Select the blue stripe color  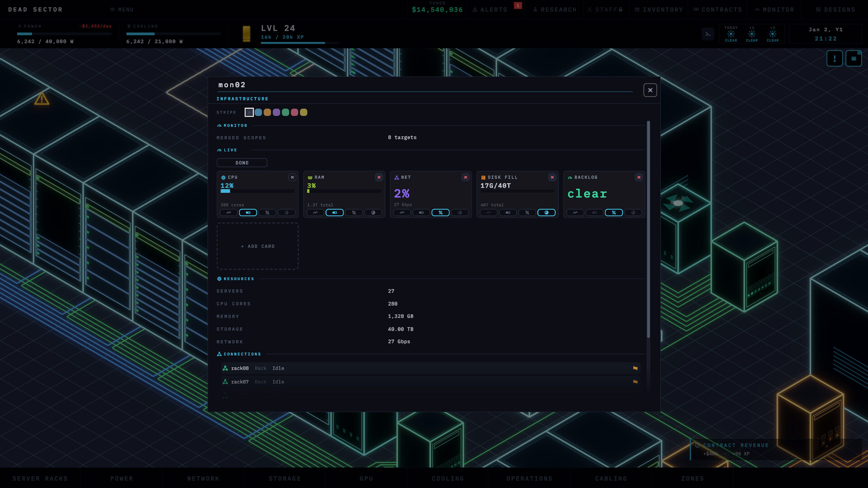point(258,112)
